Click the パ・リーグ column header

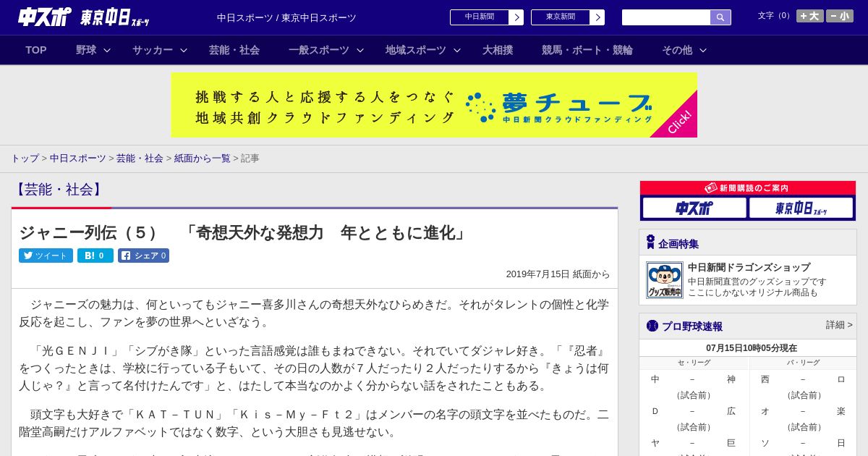click(803, 363)
